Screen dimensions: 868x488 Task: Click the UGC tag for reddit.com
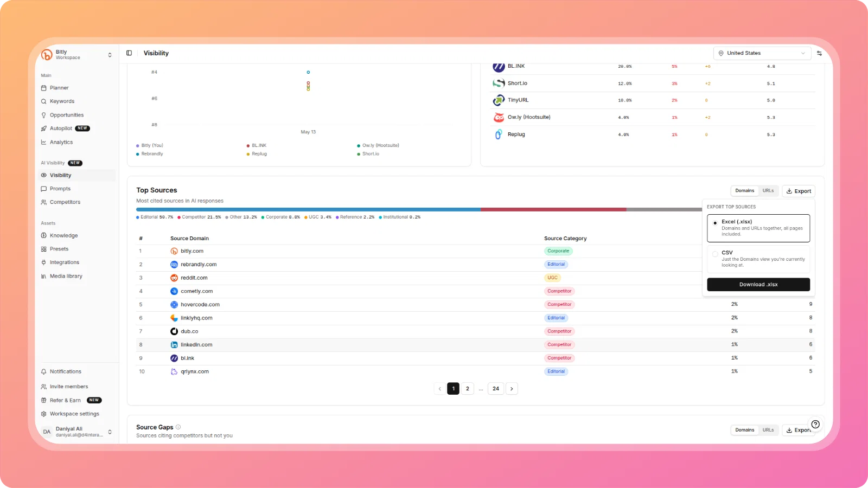pos(552,278)
